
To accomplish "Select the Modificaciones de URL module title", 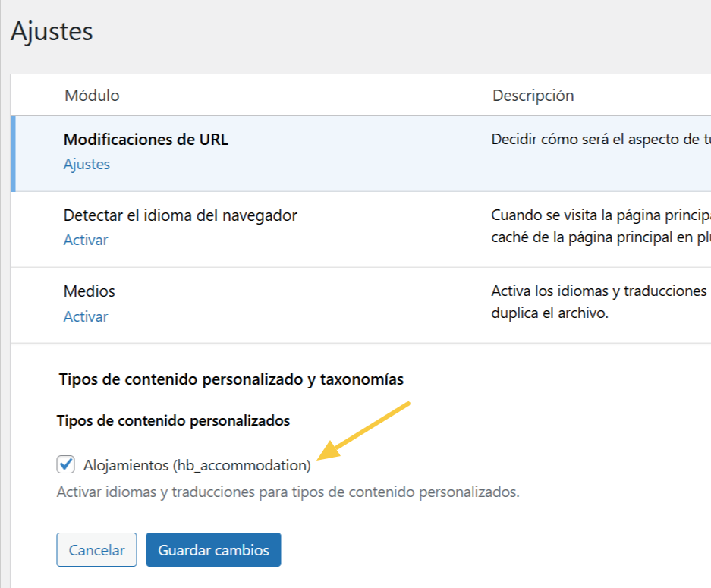I will [146, 140].
